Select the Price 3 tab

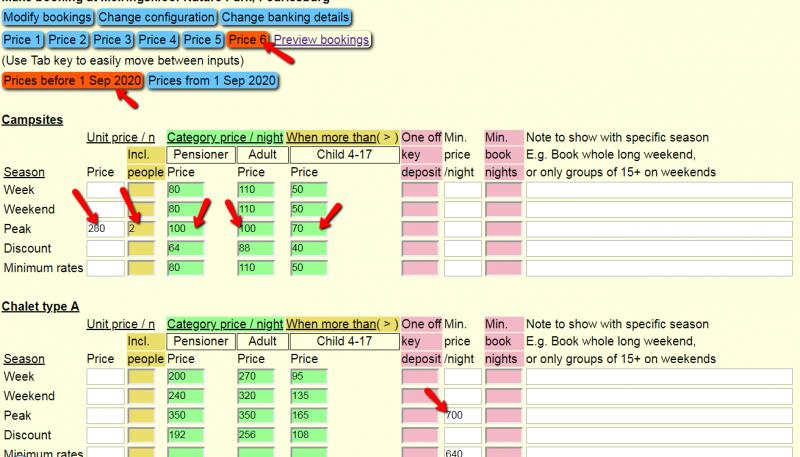coord(113,40)
